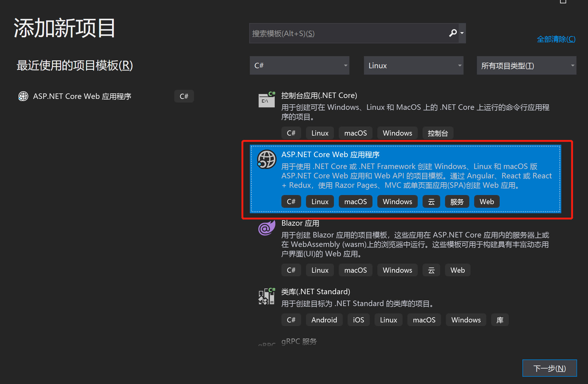Click the 云 tag under Blazor template
Image resolution: width=588 pixels, height=384 pixels.
click(431, 270)
